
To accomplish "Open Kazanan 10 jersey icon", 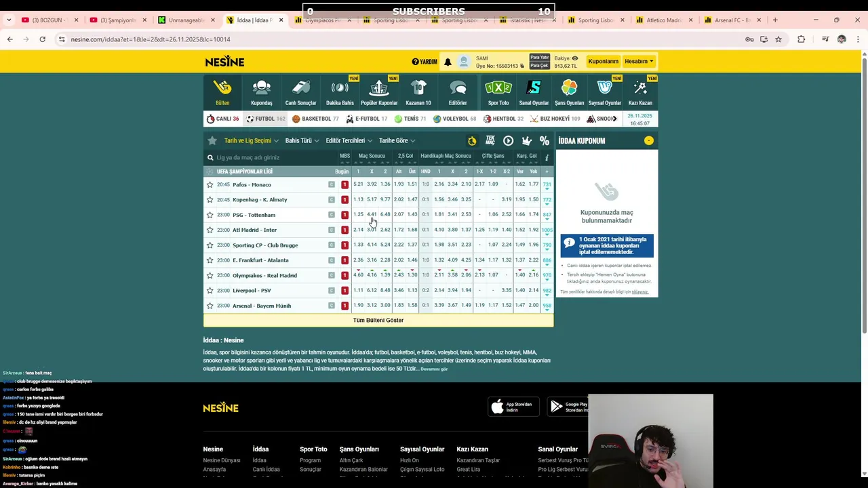I will click(x=418, y=87).
